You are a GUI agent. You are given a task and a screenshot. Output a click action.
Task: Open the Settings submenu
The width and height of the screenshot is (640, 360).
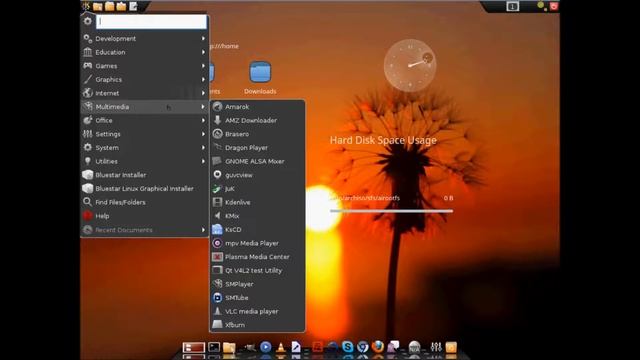pos(144,134)
